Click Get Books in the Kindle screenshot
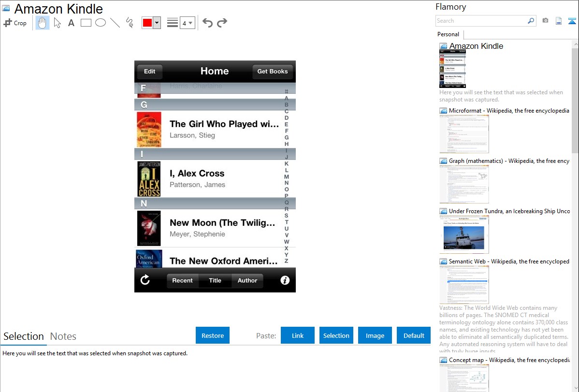Screen dimensions: 579x392 (x=273, y=72)
